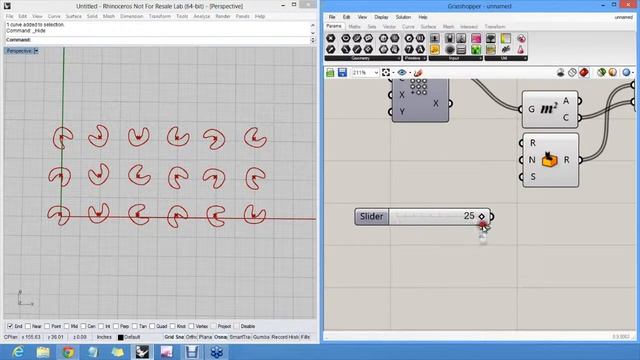Open the Solution menu in Grasshopper
This screenshot has height=360, width=640.
403,17
